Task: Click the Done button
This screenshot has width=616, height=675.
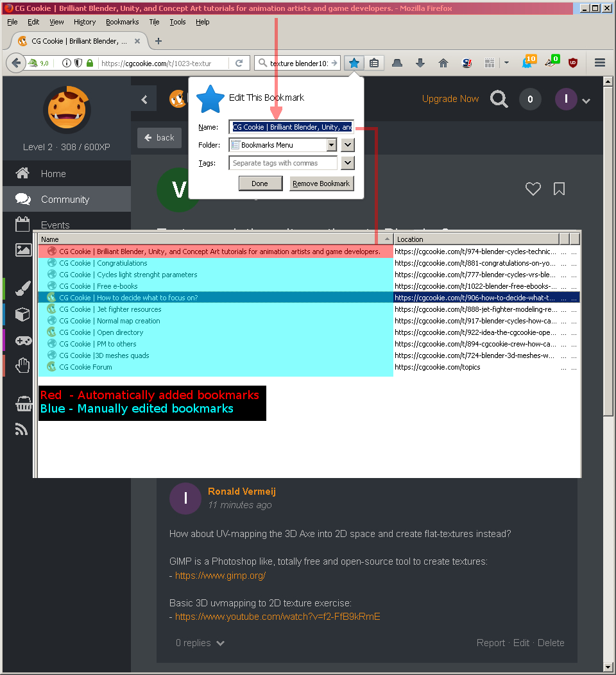Action: tap(260, 184)
